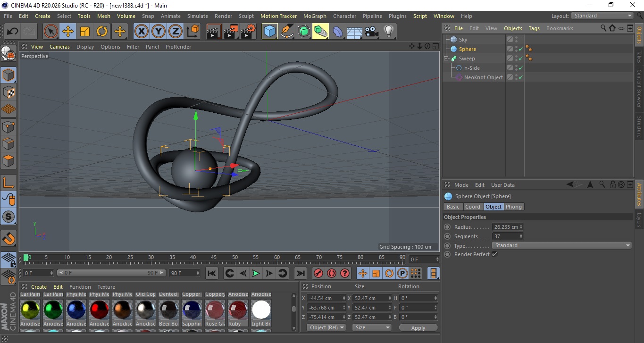This screenshot has width=644, height=343.
Task: Open the Floor environment icon
Action: [354, 32]
